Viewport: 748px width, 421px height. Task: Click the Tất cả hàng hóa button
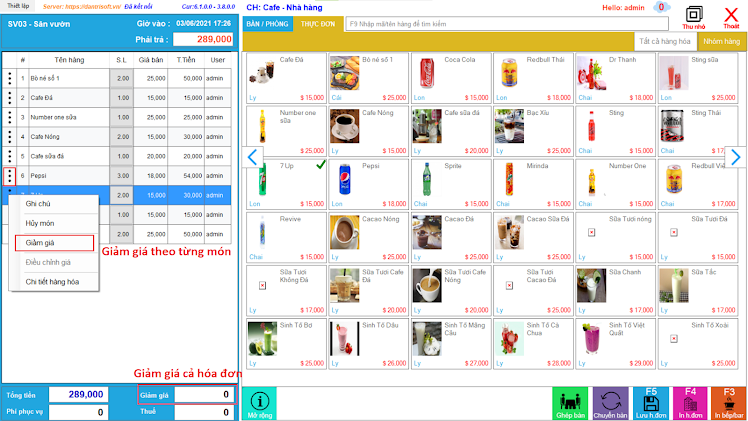pyautogui.click(x=665, y=41)
